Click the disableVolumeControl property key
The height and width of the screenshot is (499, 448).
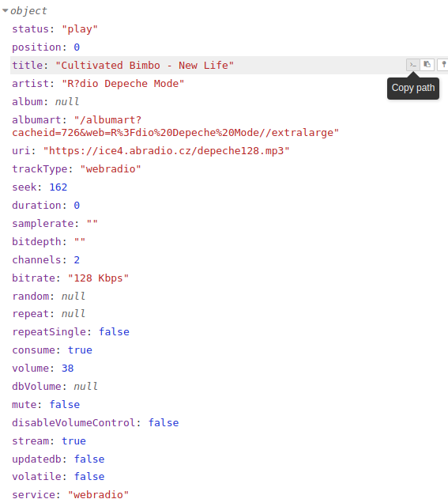click(73, 422)
